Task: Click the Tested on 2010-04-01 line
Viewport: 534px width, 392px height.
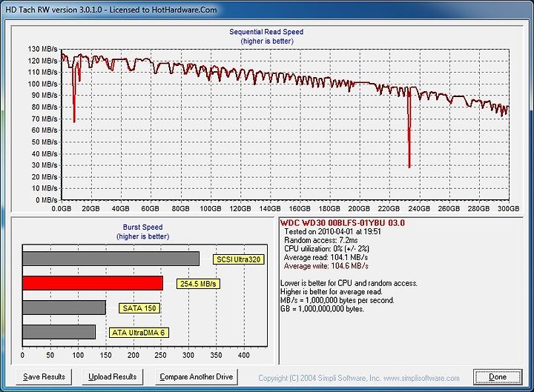Action: coord(332,232)
